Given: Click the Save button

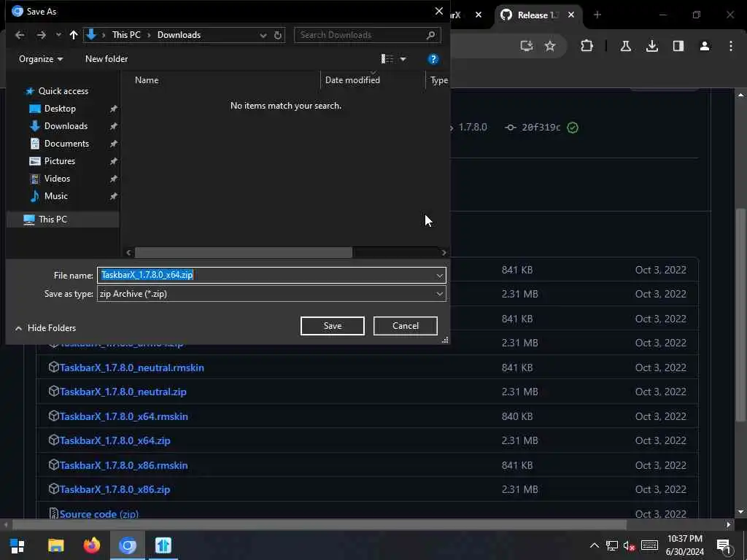Looking at the screenshot, I should click(x=333, y=326).
